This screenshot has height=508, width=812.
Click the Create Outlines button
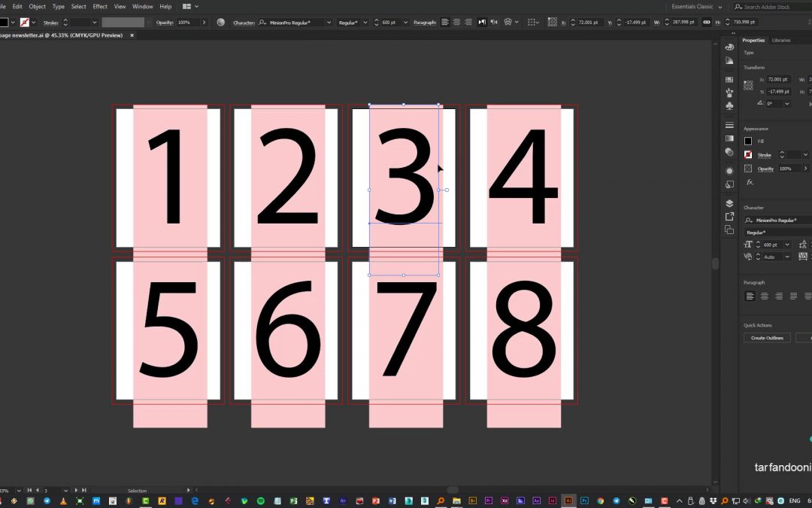click(x=767, y=338)
